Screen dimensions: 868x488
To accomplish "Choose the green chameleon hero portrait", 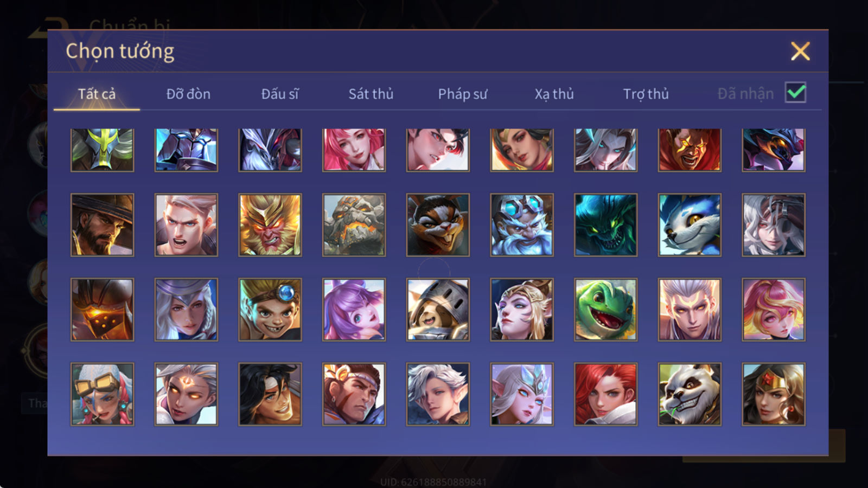I will (605, 310).
